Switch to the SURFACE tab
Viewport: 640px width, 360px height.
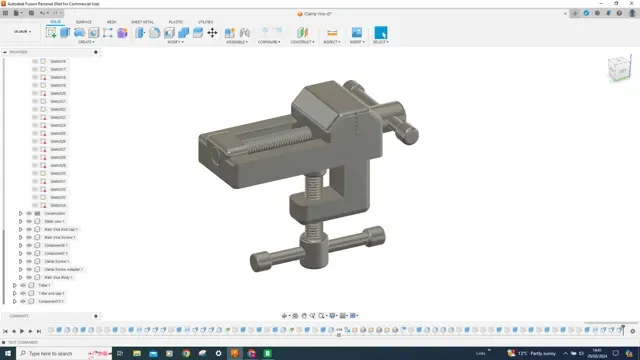pyautogui.click(x=84, y=22)
